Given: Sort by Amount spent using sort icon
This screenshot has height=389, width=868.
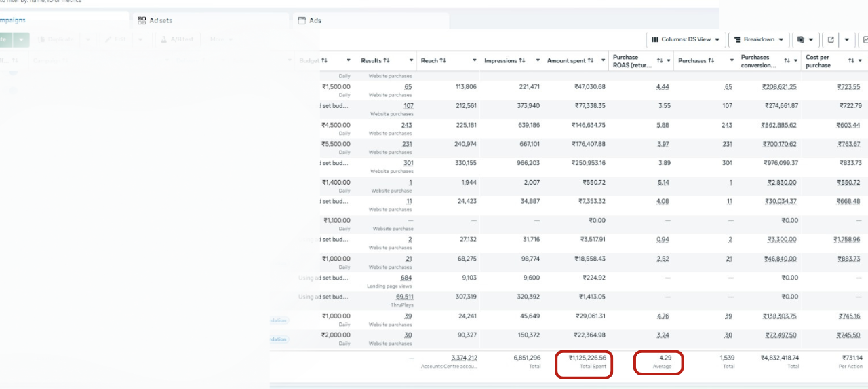Looking at the screenshot, I should tap(591, 61).
